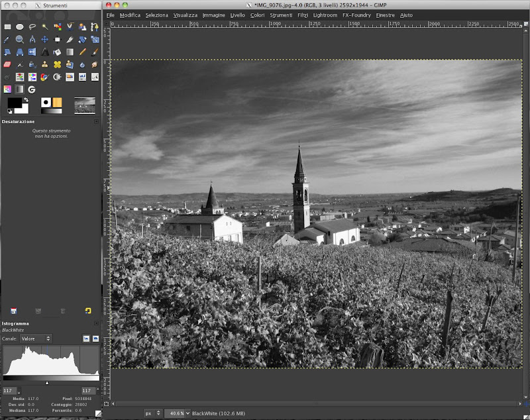Select the Heal tool
This screenshot has height=420, width=530.
pyautogui.click(x=57, y=65)
